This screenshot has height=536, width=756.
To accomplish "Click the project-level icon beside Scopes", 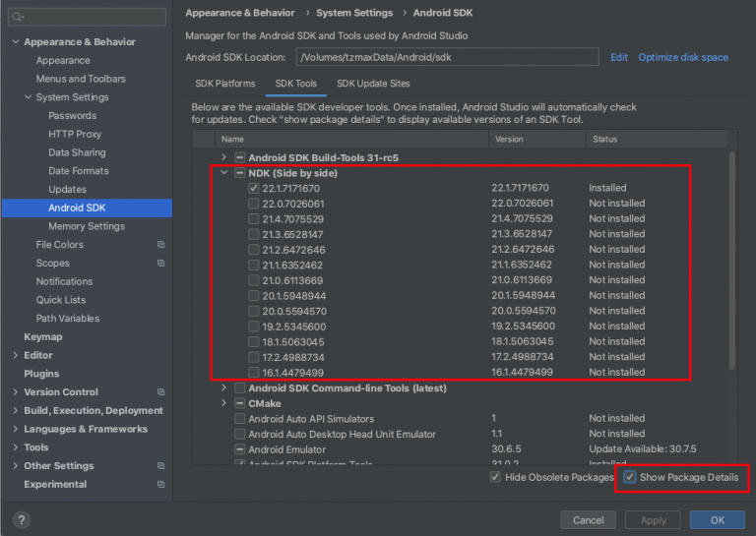I will (160, 264).
